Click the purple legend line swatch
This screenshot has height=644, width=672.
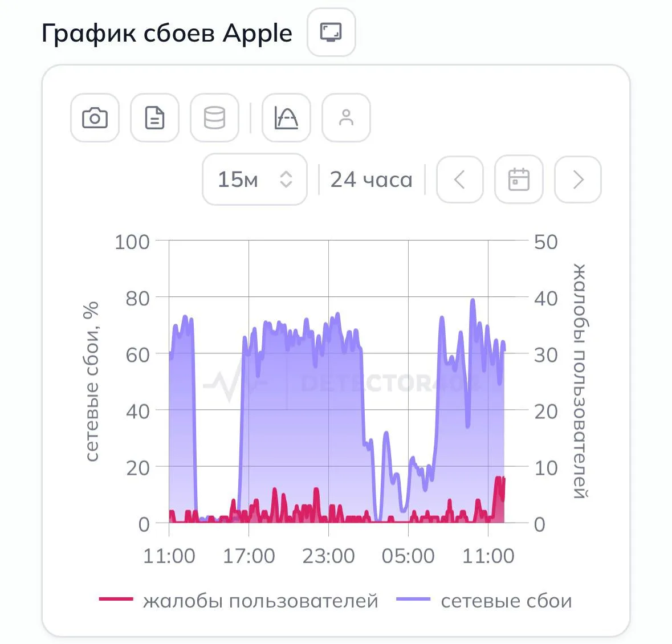click(x=413, y=599)
